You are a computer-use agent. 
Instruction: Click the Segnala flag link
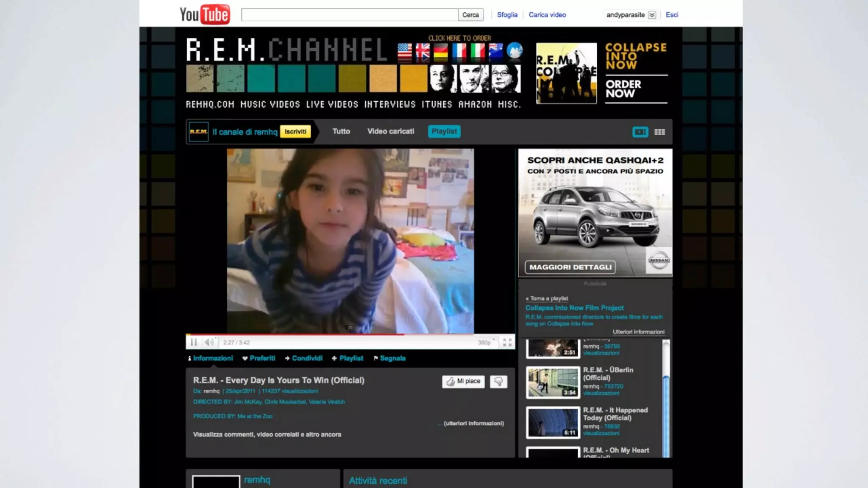coord(392,358)
